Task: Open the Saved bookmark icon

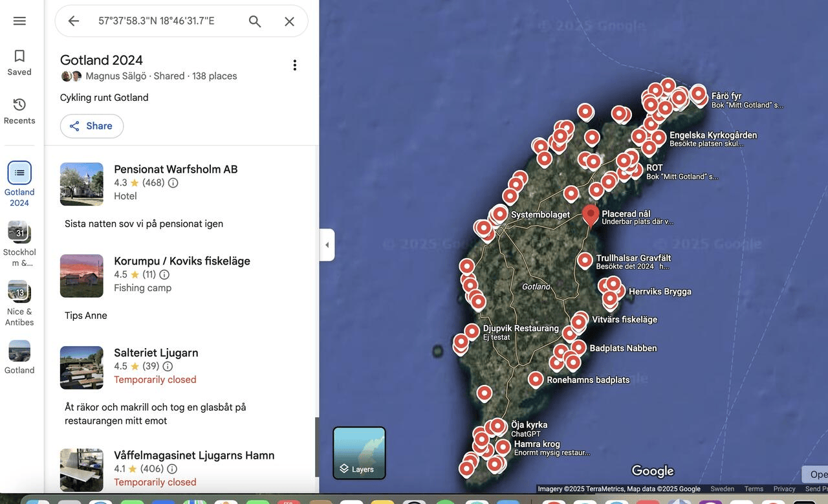Action: coord(19,63)
